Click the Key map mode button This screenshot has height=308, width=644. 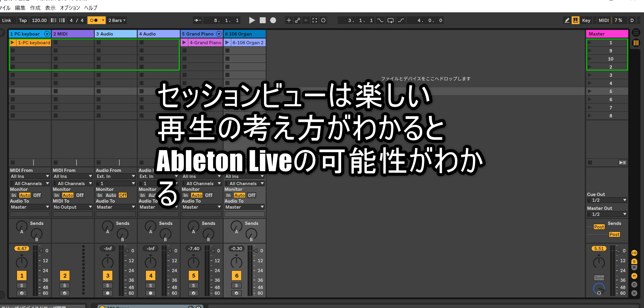pos(586,20)
